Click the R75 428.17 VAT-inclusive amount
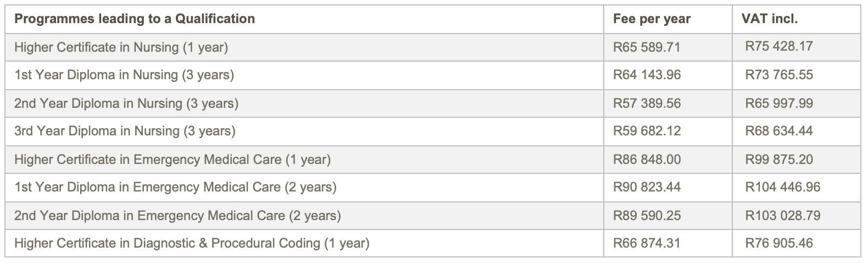 778,46
